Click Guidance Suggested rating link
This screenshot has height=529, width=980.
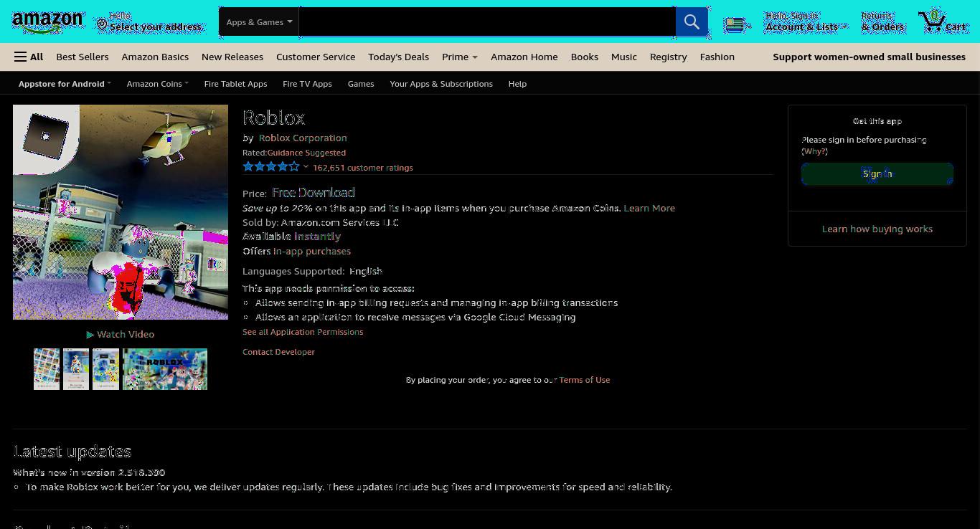(306, 153)
